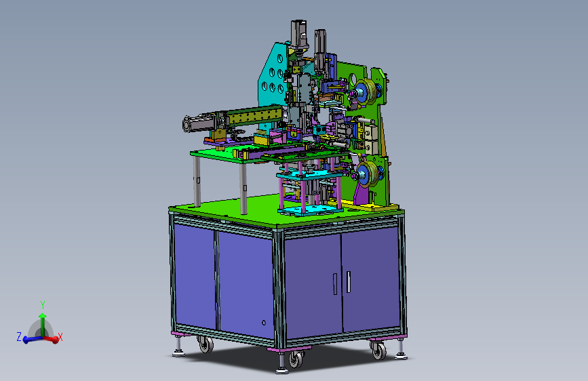588x381 pixels.
Task: Click the green Y axis arrow of the triad
Action: pos(42,324)
